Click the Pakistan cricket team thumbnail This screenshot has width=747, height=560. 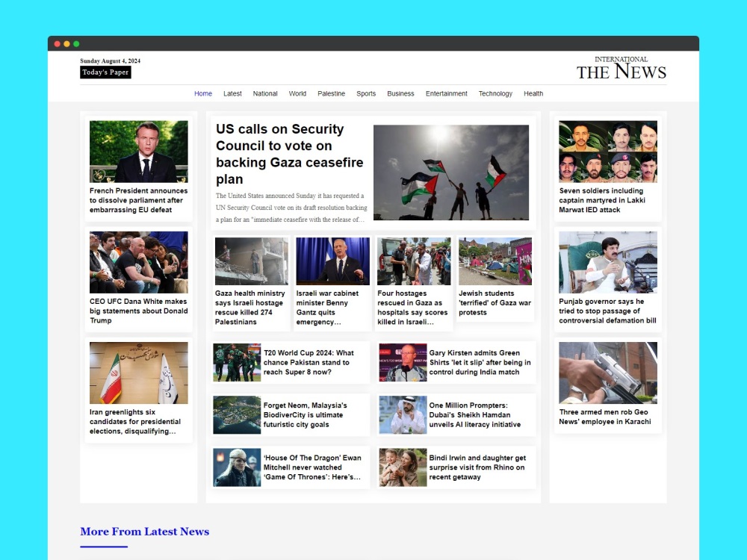[x=237, y=362]
